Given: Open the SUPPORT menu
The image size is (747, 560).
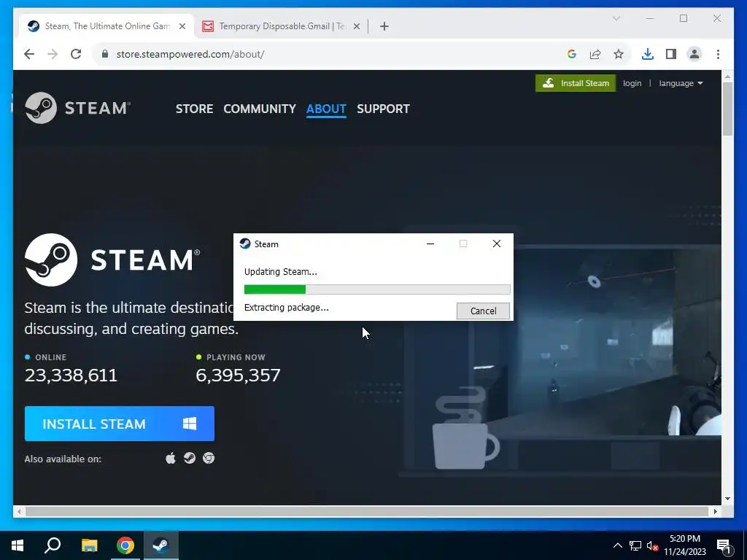Looking at the screenshot, I should [x=383, y=109].
